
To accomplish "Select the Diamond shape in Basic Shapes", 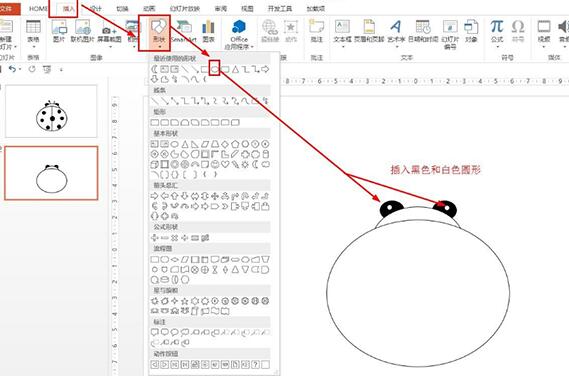I will 225,144.
